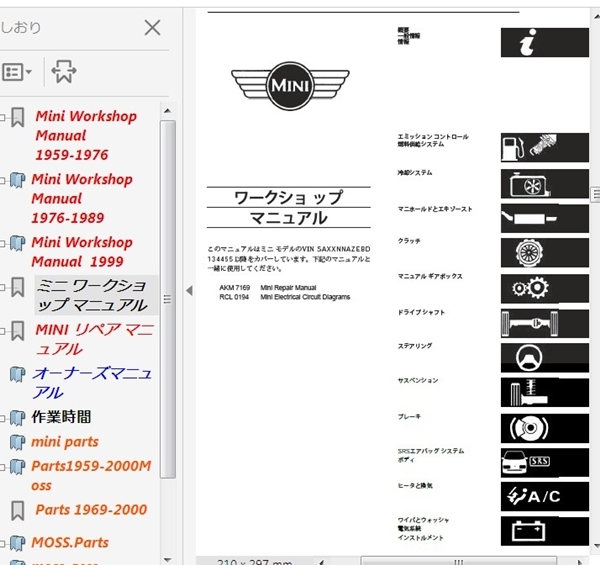Close the bookmarks (しおり) panel
Screen dimensions: 600x565
[x=152, y=28]
